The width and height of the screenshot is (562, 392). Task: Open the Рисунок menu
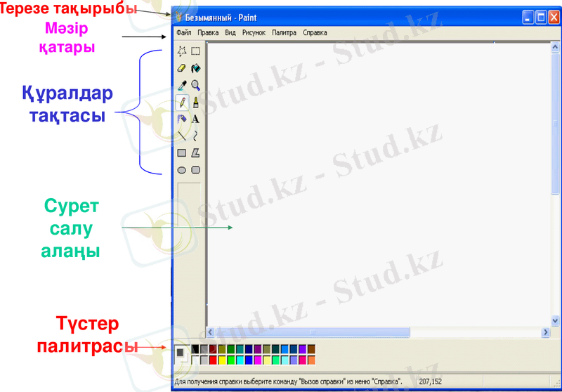[x=254, y=32]
